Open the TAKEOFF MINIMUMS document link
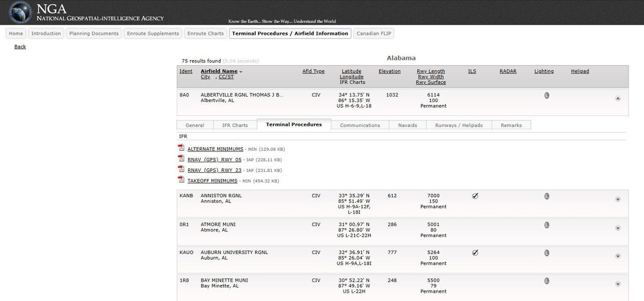 213,181
